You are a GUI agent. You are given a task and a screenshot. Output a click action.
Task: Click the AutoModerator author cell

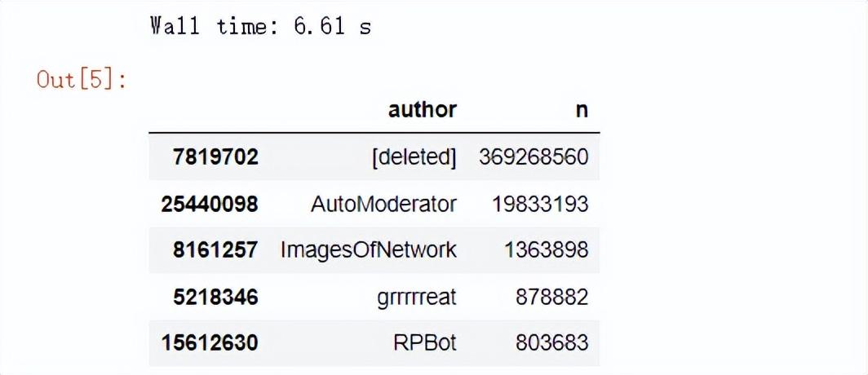383,204
